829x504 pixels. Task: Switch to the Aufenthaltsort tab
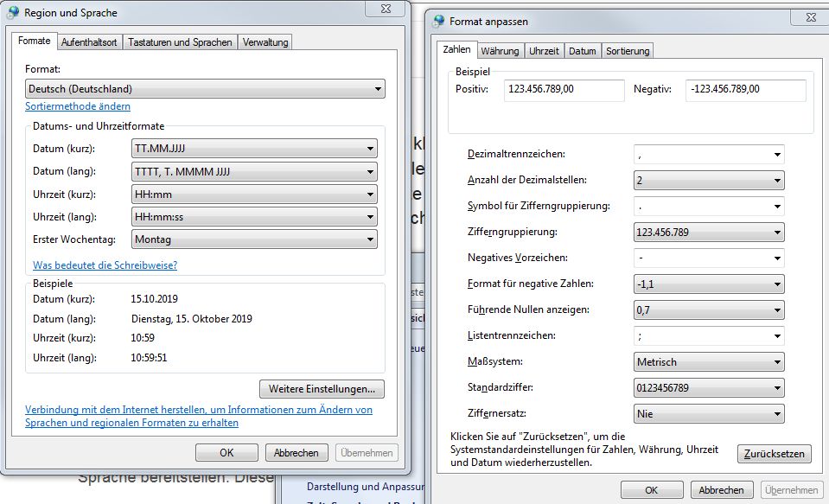[x=89, y=42]
